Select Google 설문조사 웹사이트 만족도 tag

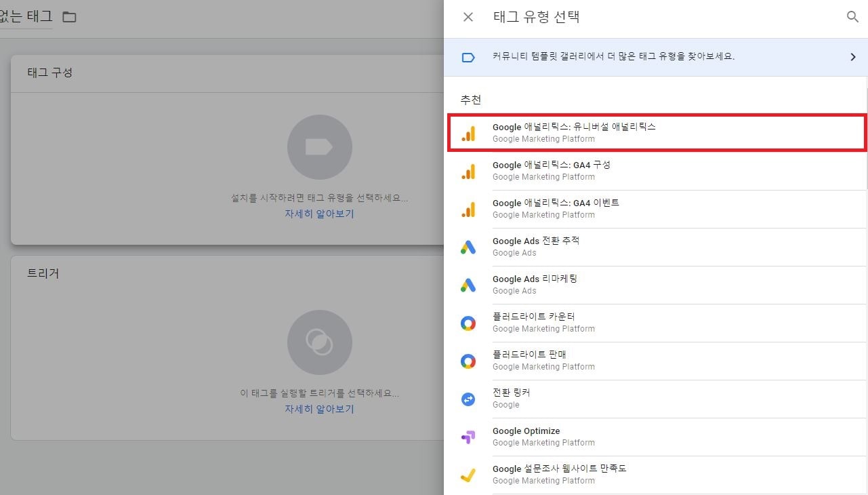pos(655,475)
